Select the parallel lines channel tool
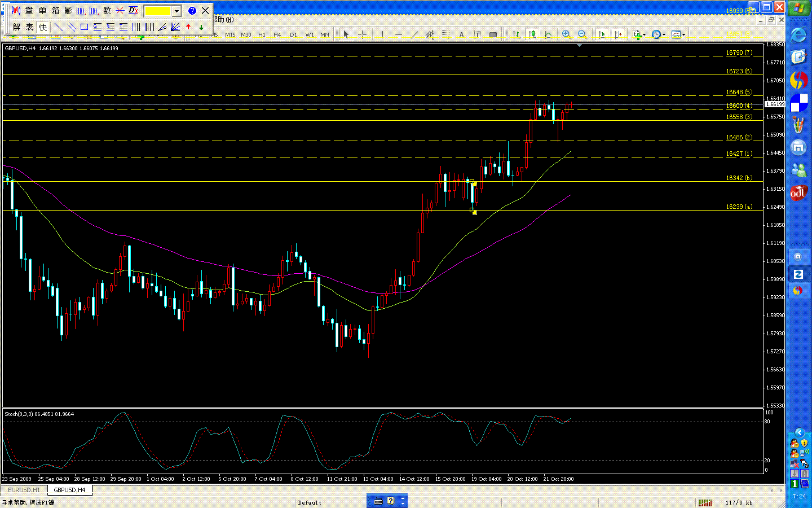This screenshot has height=508, width=812. 71,27
